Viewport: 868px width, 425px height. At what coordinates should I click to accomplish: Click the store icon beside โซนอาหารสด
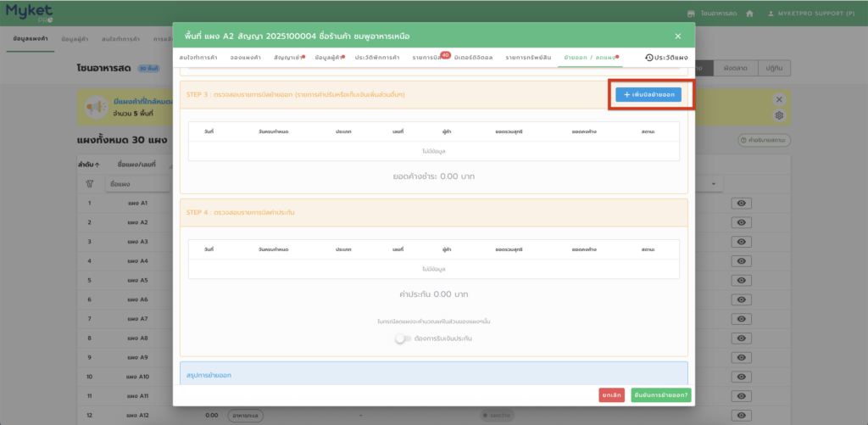tap(691, 14)
